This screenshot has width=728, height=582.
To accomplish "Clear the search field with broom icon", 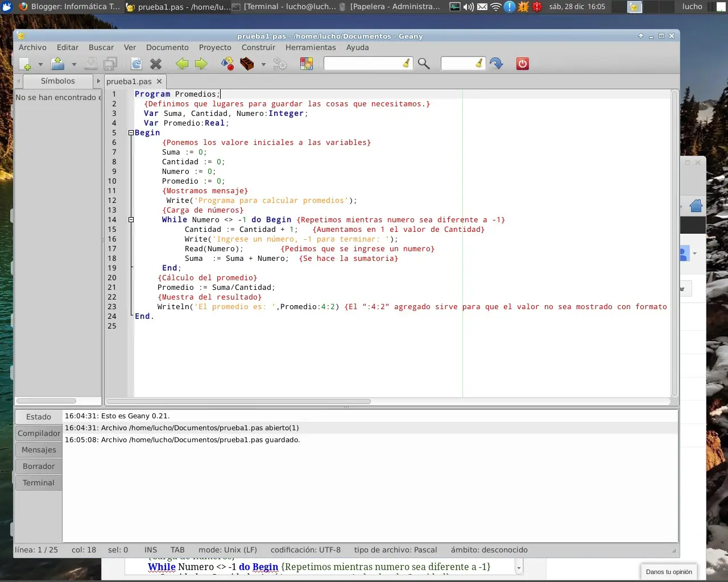I will (407, 64).
